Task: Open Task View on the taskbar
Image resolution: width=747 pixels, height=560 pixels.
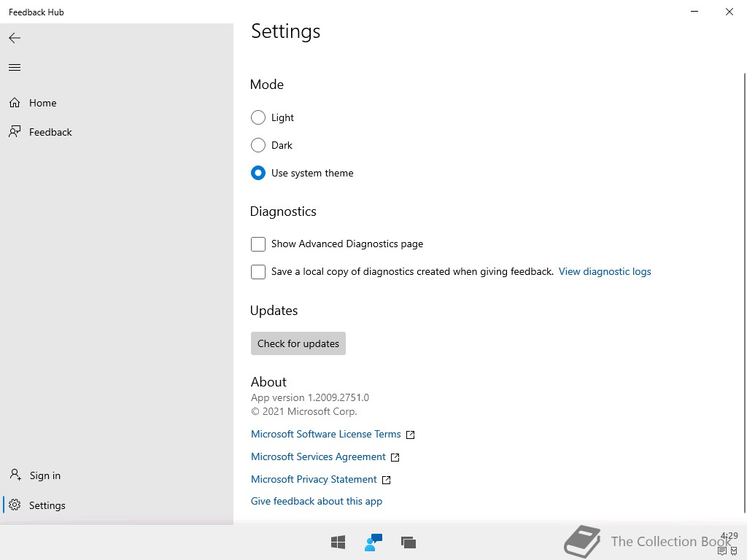Action: (409, 542)
